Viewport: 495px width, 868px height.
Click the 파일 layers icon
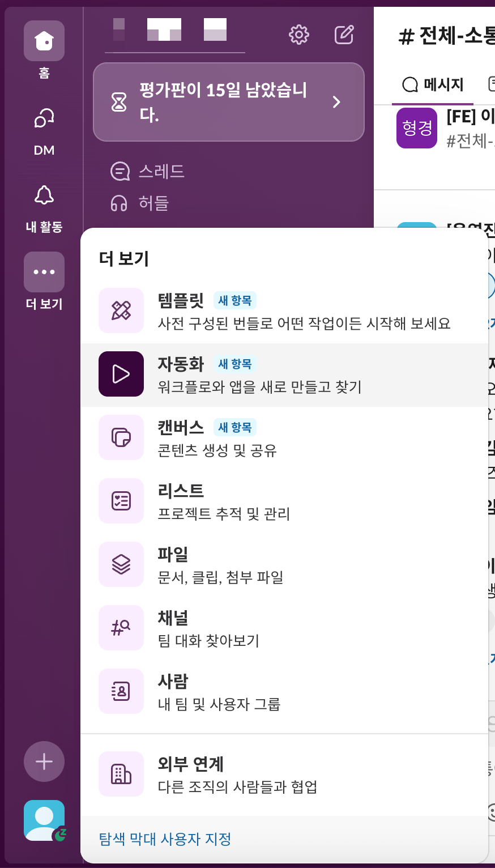coord(121,564)
